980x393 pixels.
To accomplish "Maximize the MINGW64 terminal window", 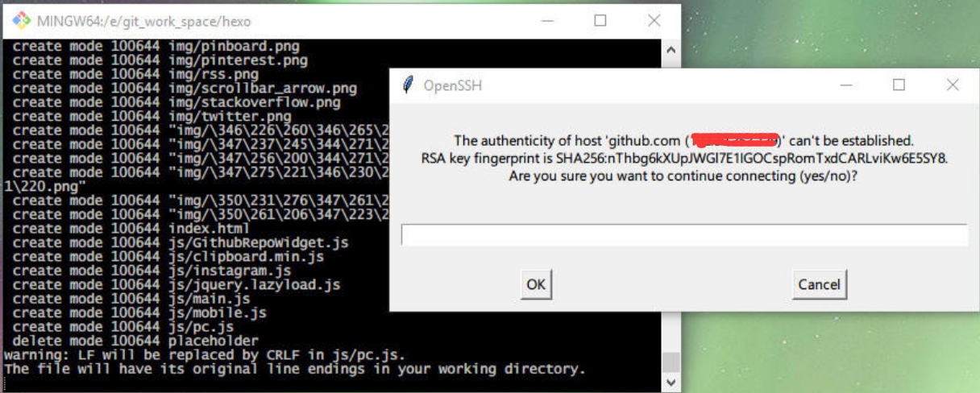I will point(600,21).
